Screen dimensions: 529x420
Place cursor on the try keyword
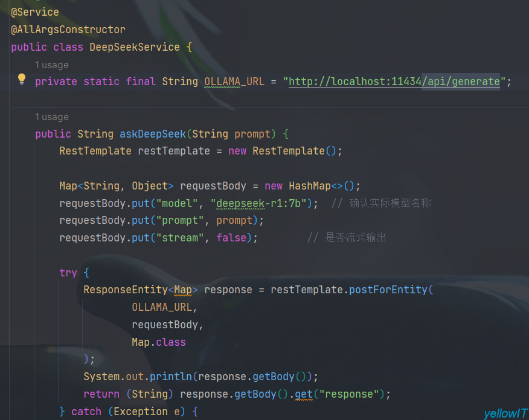click(68, 273)
